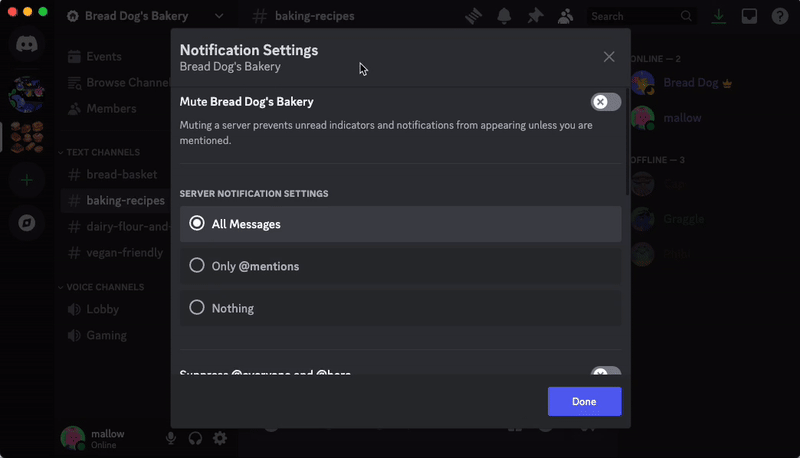Click the notification bell icon
This screenshot has width=800, height=458.
click(504, 16)
